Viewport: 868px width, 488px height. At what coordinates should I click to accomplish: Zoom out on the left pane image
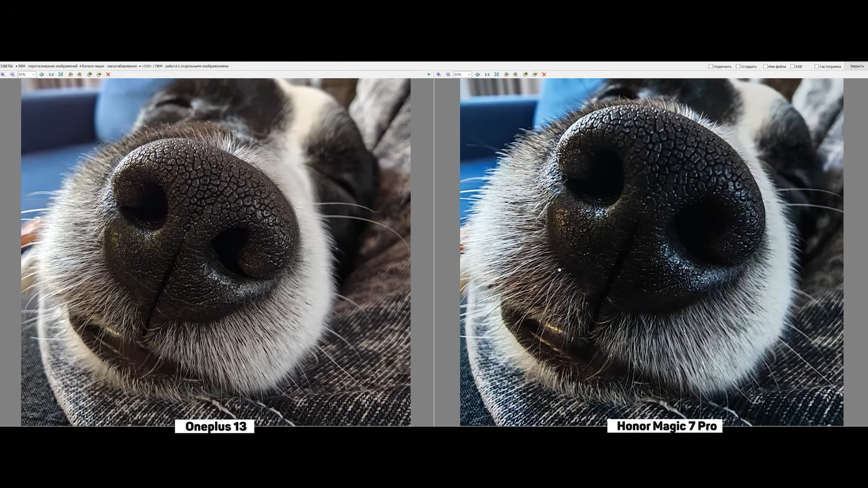(12, 74)
